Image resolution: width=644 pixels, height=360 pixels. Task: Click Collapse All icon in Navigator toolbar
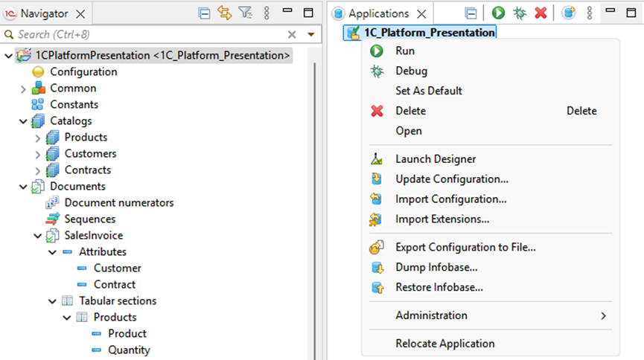coord(204,13)
